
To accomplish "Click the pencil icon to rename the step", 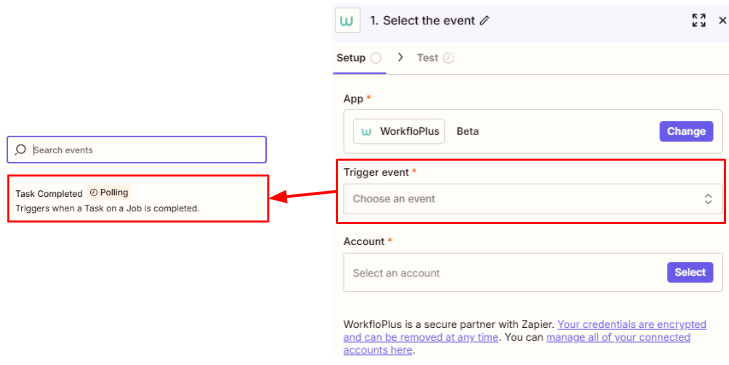I will 484,20.
